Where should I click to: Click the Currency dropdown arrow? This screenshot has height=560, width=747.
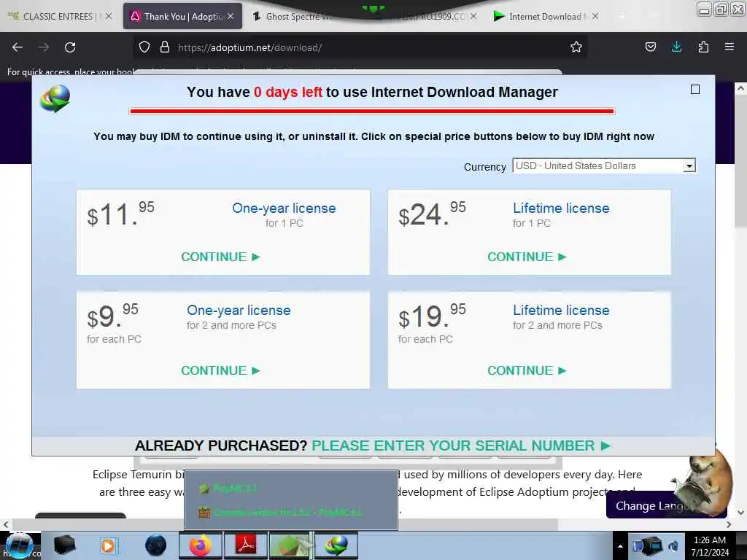(689, 166)
